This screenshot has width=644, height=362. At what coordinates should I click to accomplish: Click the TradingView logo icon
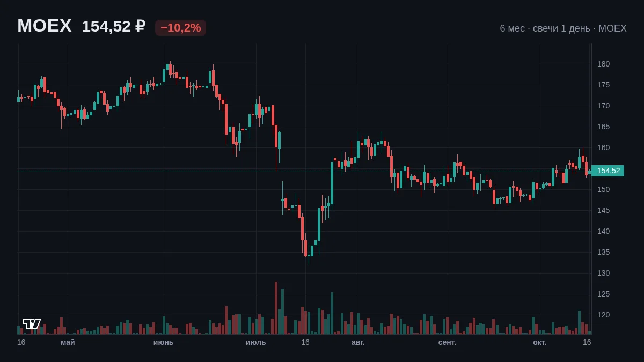coord(32,323)
